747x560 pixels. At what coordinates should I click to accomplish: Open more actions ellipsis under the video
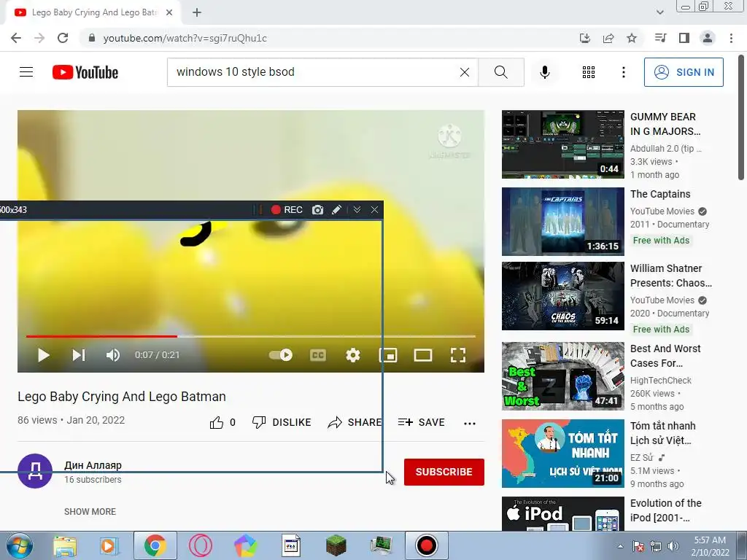click(470, 424)
